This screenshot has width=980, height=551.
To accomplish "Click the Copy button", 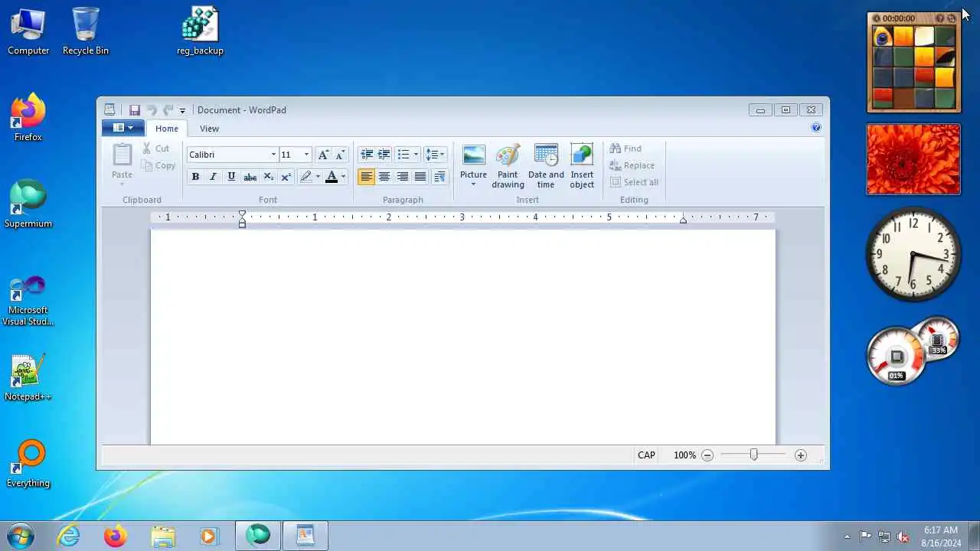I will [158, 165].
